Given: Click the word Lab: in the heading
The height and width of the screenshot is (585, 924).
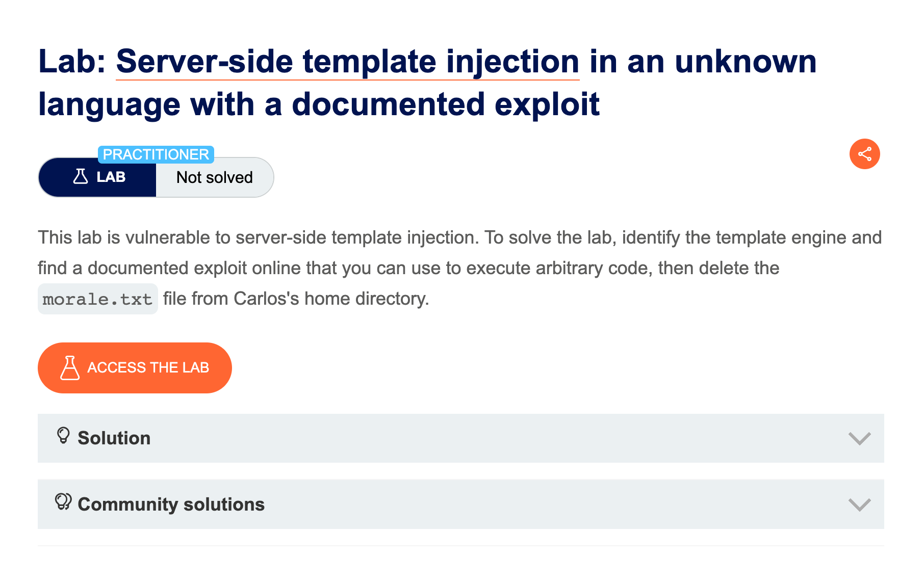Looking at the screenshot, I should pyautogui.click(x=72, y=62).
